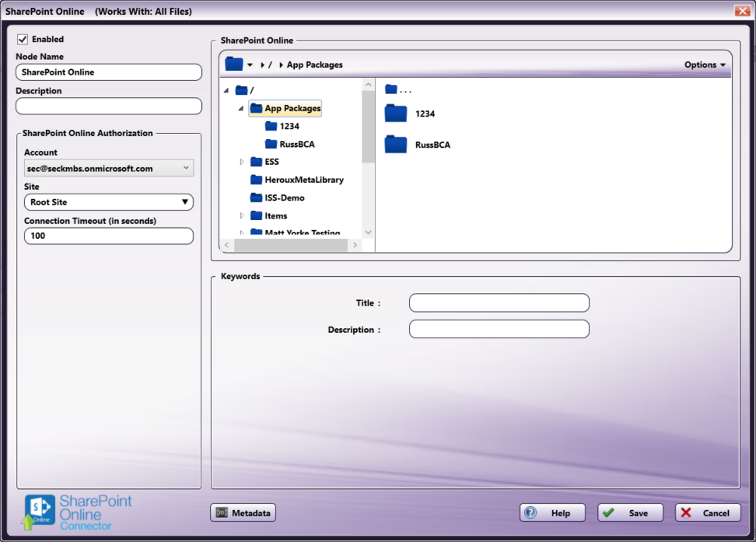Click the large 1234 folder icon
The height and width of the screenshot is (542, 756).
[396, 114]
